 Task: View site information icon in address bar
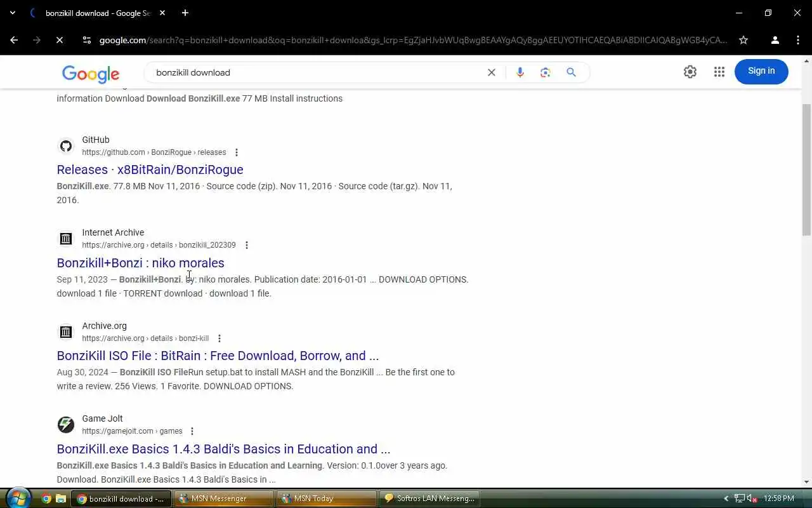[x=87, y=40]
